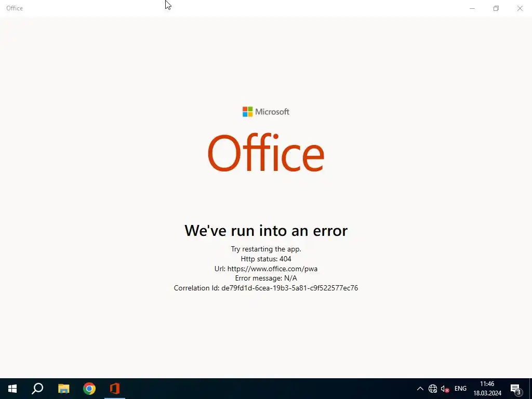
Task: Click the Microsoft logo above Office
Action: pyautogui.click(x=265, y=112)
